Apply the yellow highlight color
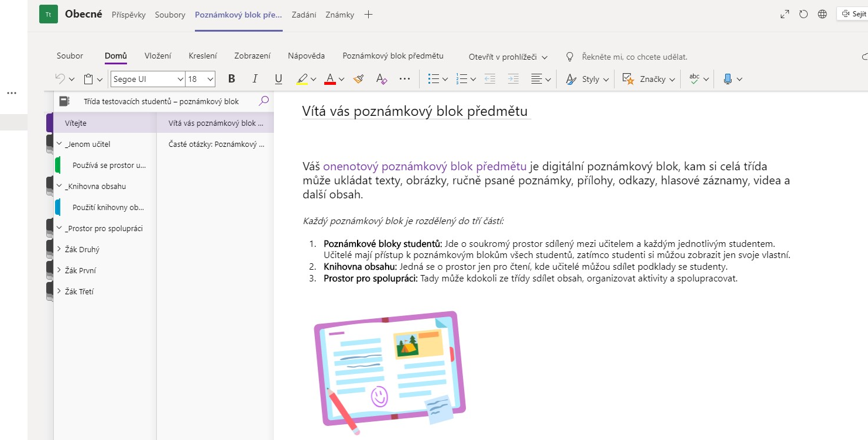Screen dimensions: 868x440 [302, 79]
